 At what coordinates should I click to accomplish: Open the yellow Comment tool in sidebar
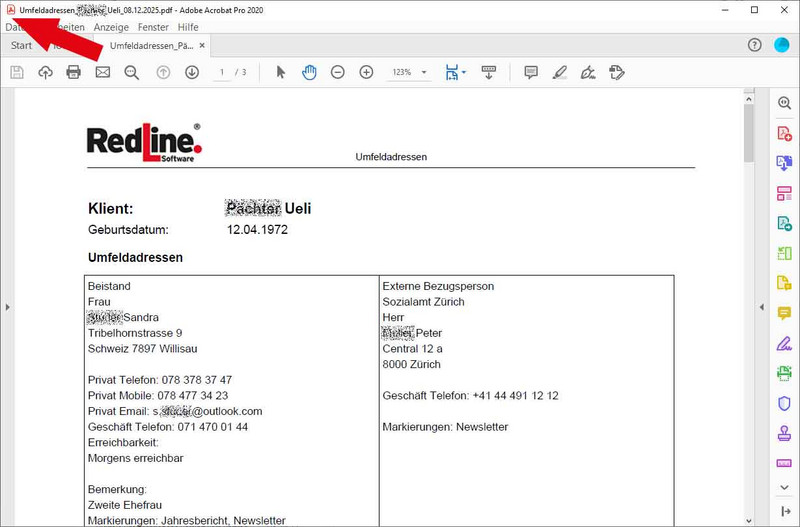pos(784,313)
